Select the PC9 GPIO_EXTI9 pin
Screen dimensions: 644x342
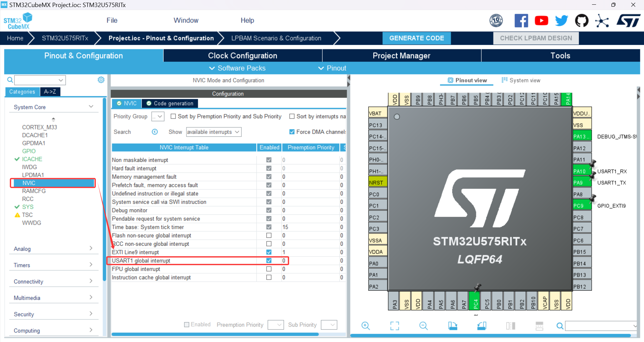point(582,206)
